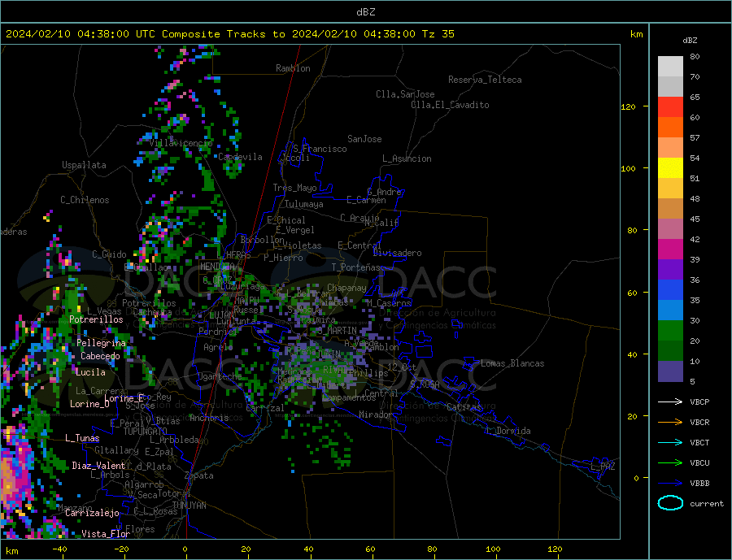Select the bright yellow 51–54 dBZ swatch
Viewport: 732px width, 560px height.
click(670, 168)
